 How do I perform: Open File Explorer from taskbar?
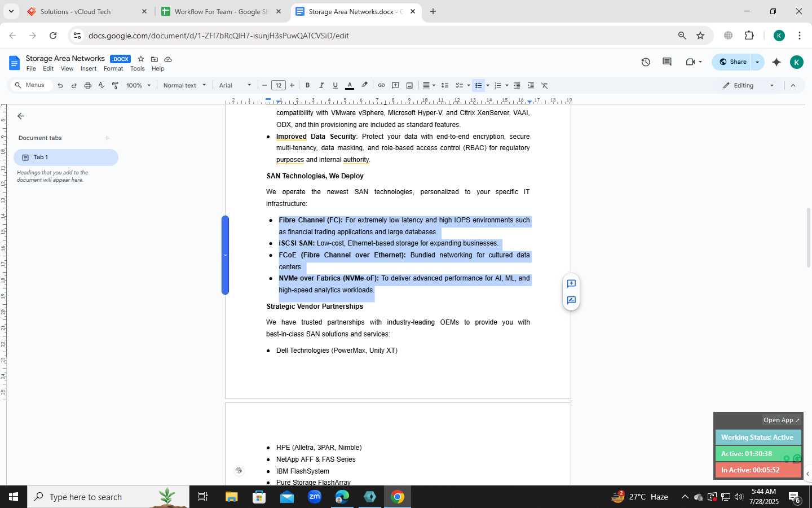coord(231,497)
